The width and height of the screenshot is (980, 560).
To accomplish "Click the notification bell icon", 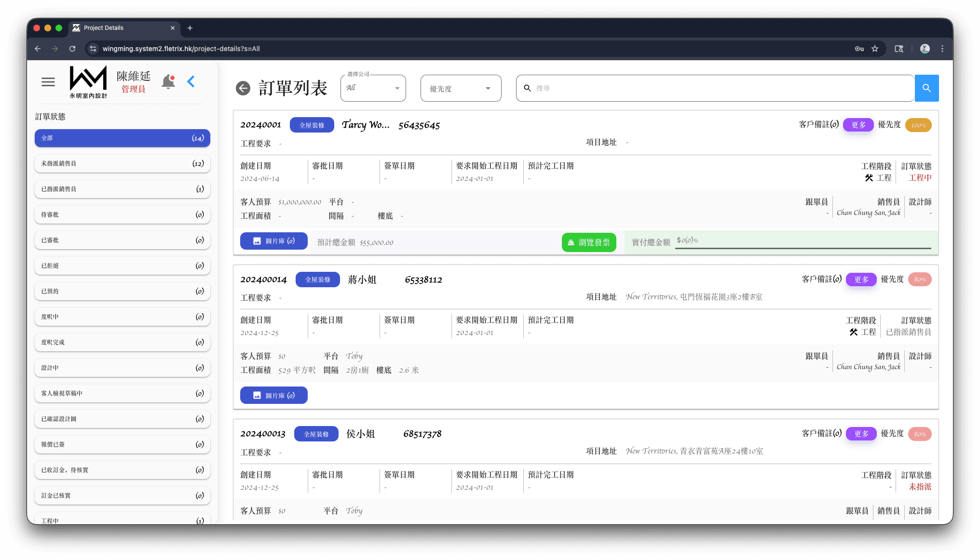I will 168,81.
